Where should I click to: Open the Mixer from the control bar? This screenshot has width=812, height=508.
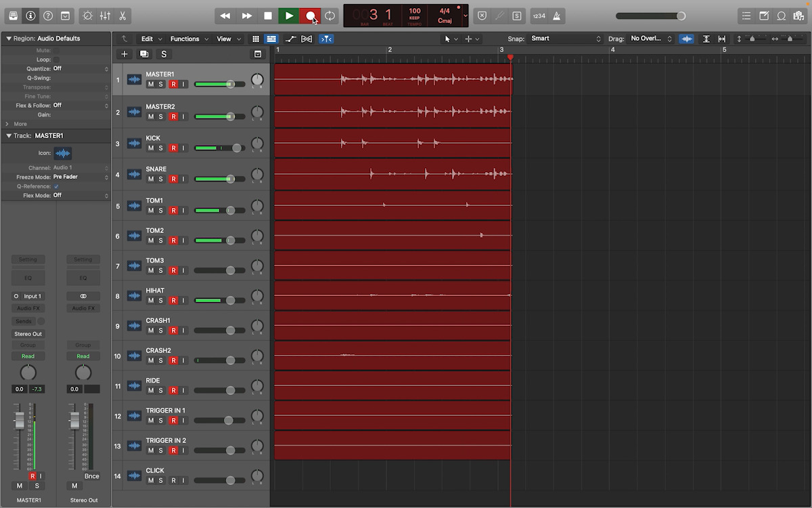click(105, 16)
